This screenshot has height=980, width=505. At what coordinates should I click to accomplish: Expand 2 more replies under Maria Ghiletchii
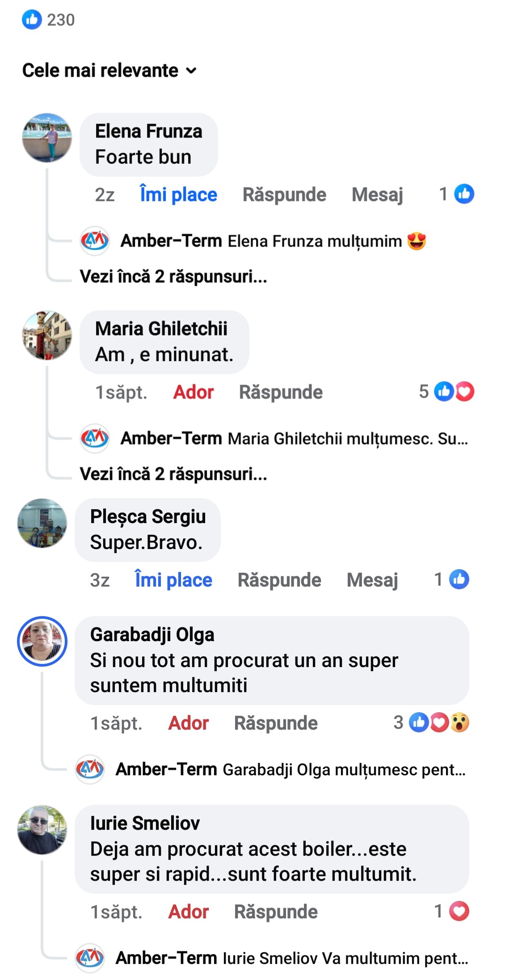173,474
